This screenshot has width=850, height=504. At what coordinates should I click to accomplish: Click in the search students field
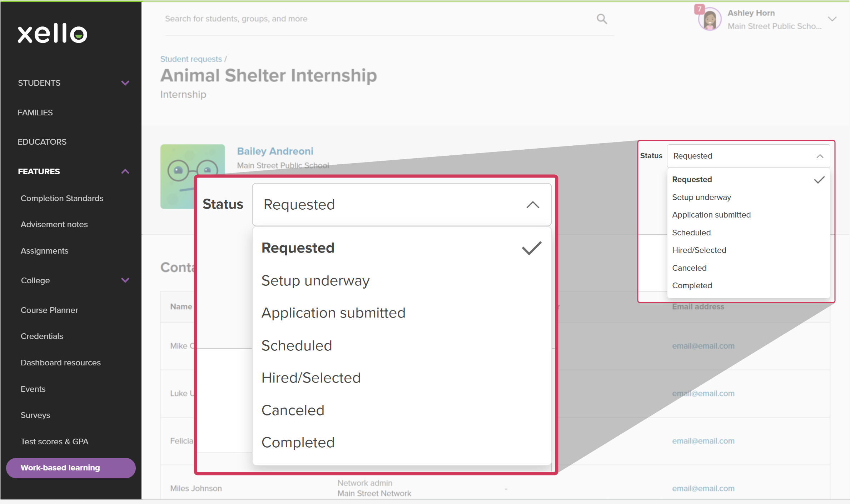tap(379, 19)
